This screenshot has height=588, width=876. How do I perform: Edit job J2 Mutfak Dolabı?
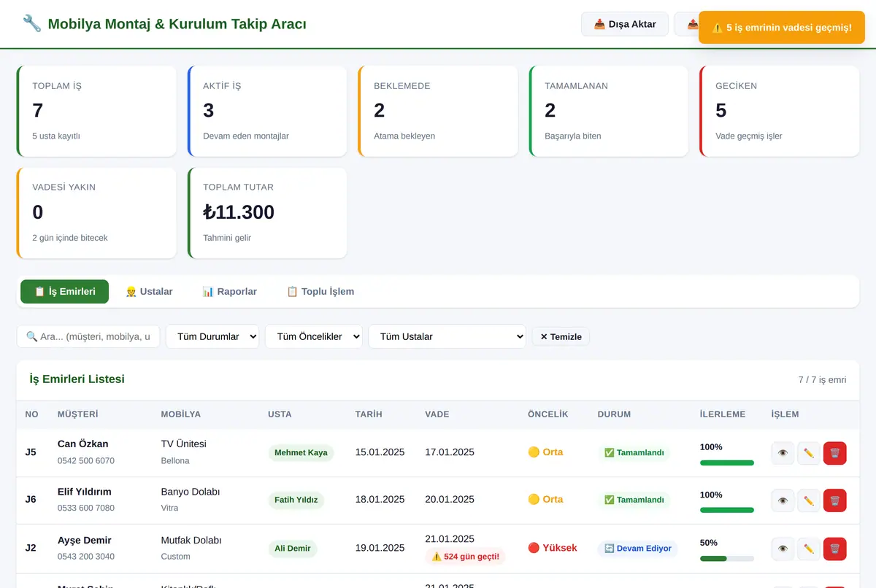point(809,549)
